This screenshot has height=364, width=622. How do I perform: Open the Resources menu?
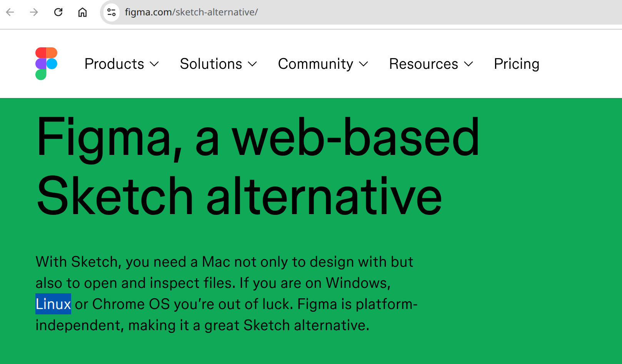(431, 64)
